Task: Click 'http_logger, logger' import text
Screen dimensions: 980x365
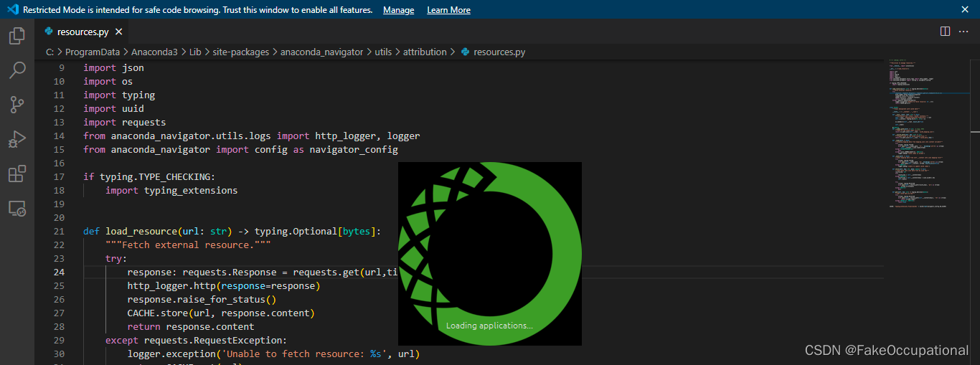Action: coord(367,136)
